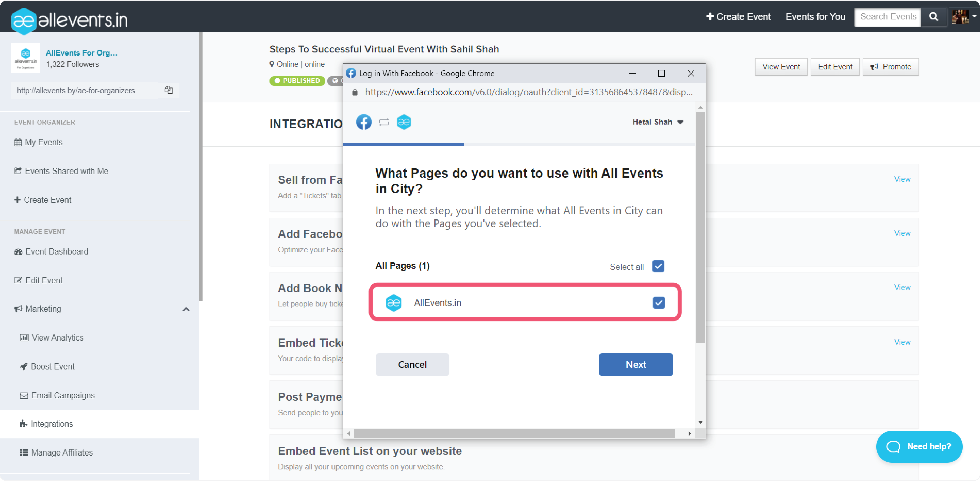980x481 pixels.
Task: Click Create Event in top bar
Action: 738,17
